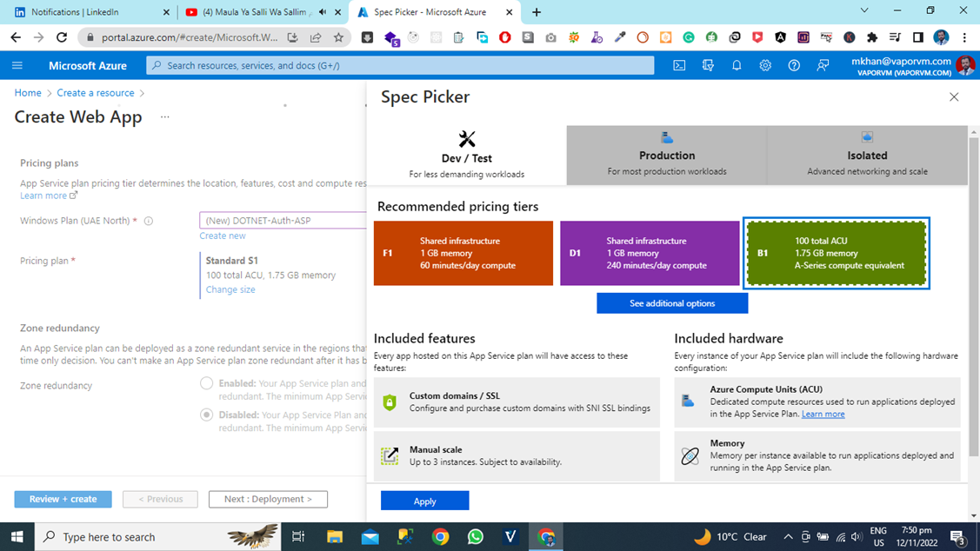Image resolution: width=980 pixels, height=551 pixels.
Task: Open the notifications bell
Action: [736, 64]
